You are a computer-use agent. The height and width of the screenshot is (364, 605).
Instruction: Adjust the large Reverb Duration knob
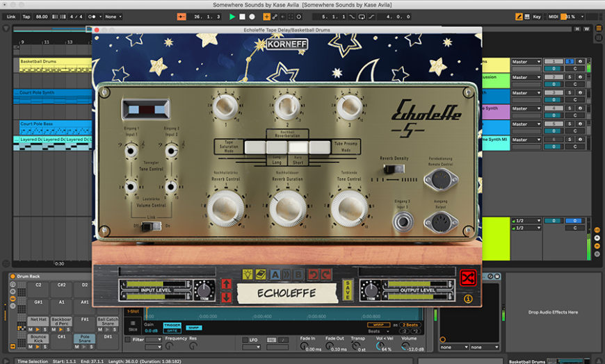287,208
